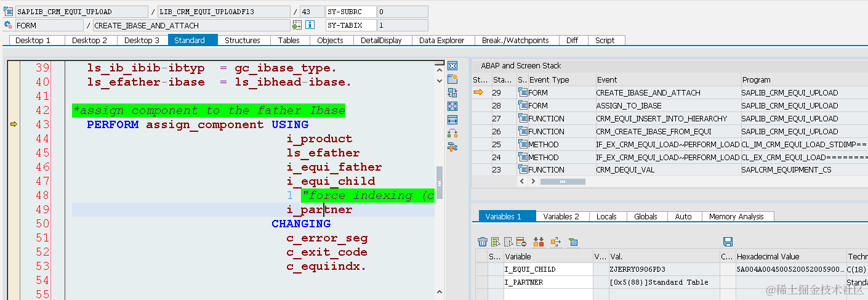868x300 pixels.
Task: Click the orange sort icon in Variables toolbar
Action: 539,242
